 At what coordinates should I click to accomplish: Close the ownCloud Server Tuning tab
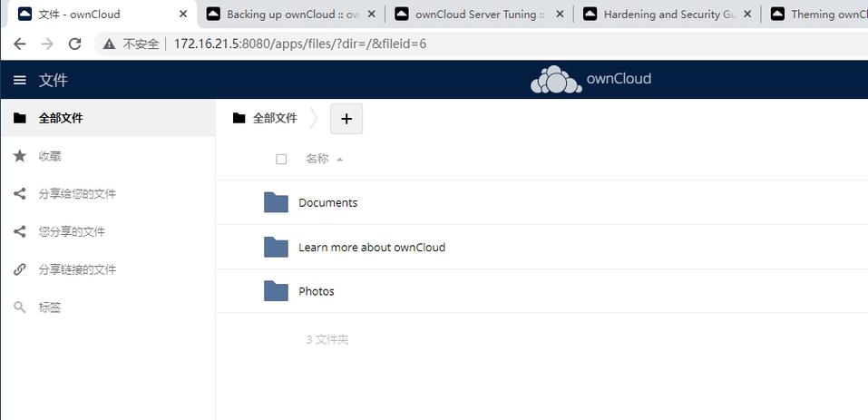560,14
